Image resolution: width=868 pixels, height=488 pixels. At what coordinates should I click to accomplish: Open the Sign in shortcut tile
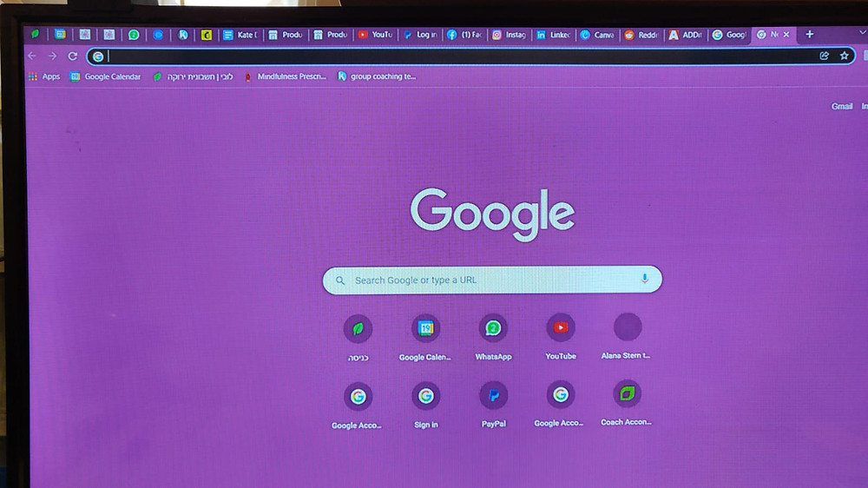425,405
